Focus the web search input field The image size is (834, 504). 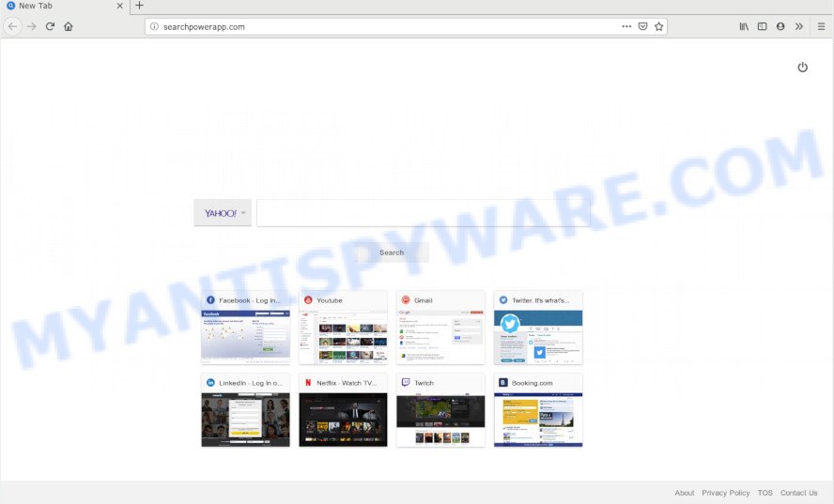[x=424, y=213]
